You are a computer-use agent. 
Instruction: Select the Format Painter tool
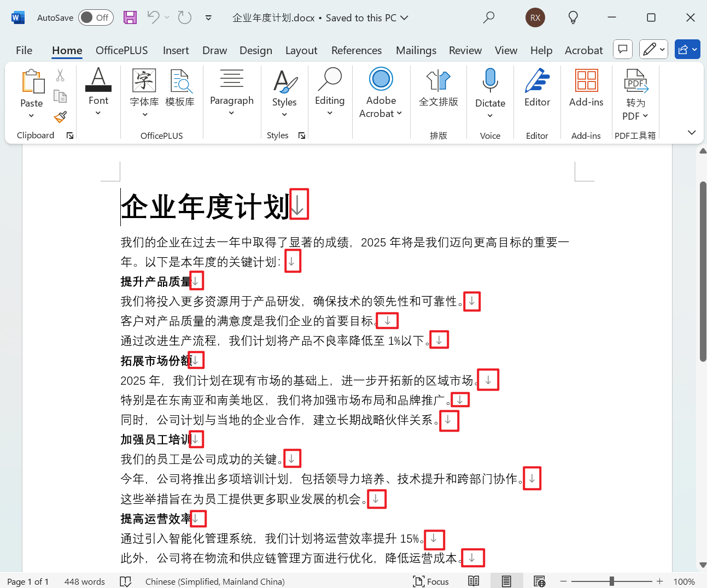point(60,117)
